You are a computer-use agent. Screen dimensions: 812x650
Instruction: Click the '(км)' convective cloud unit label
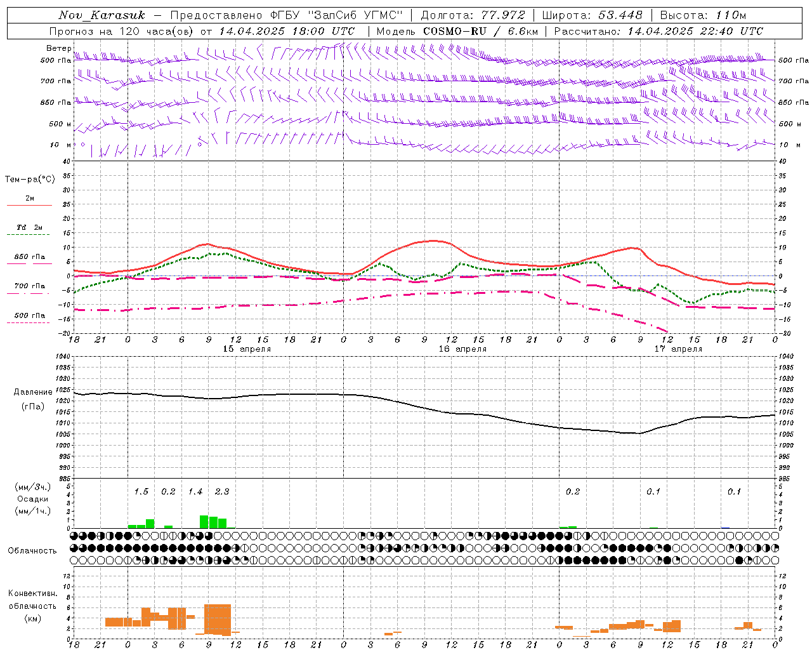[32, 618]
